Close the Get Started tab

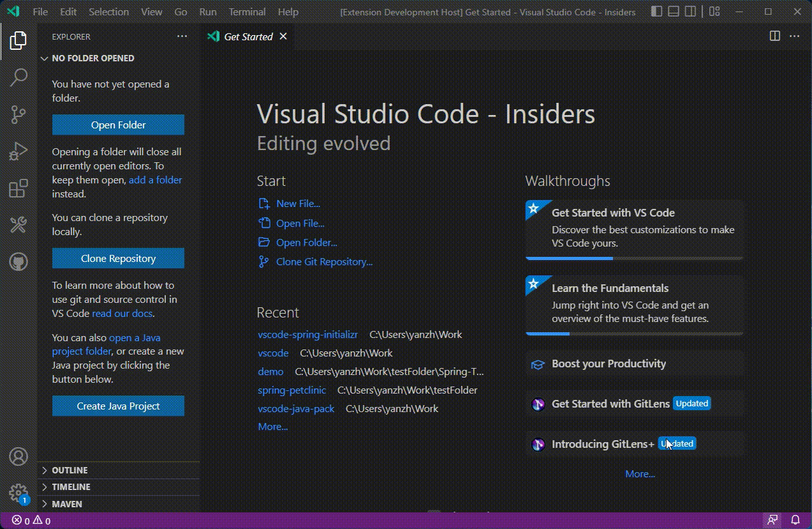click(x=283, y=36)
